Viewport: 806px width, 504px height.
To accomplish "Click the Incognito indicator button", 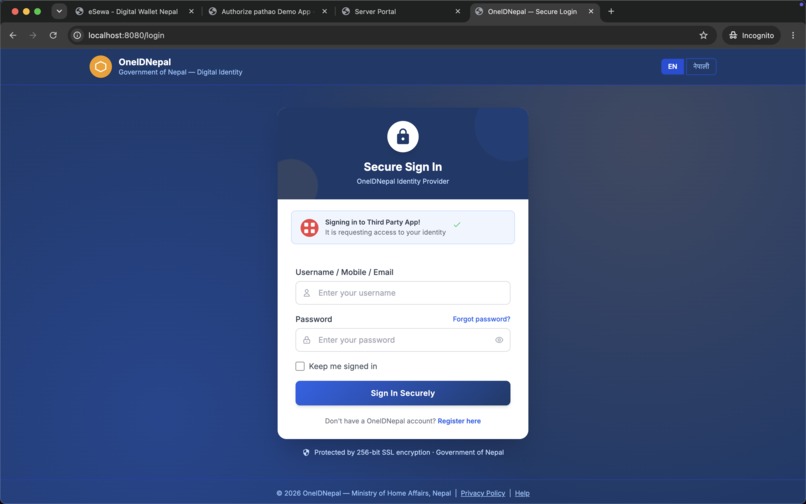I will [752, 35].
